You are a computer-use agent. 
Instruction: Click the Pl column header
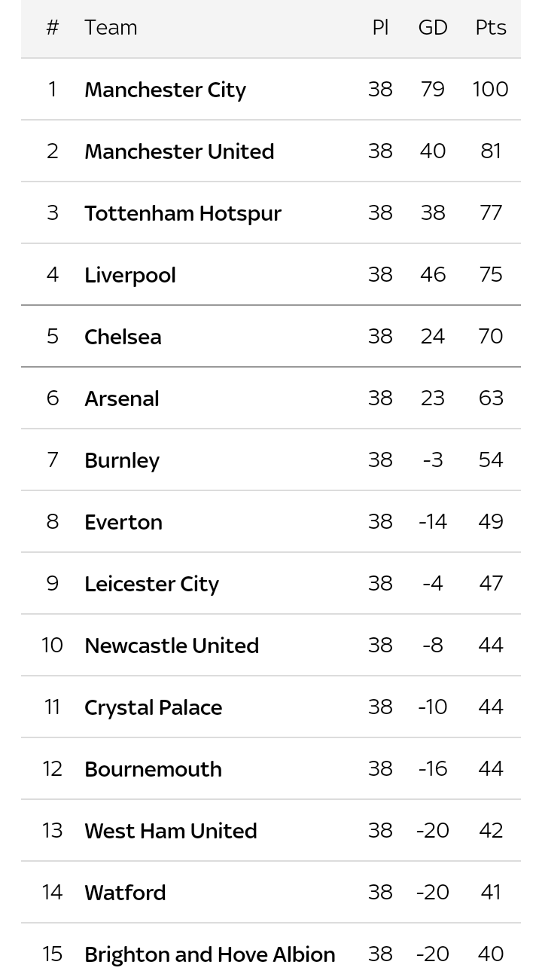pos(380,28)
